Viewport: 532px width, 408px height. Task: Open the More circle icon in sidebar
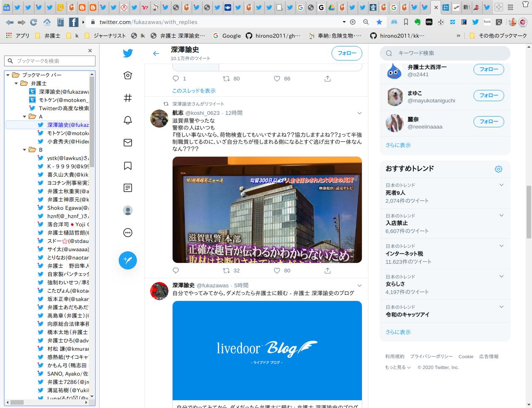128,233
